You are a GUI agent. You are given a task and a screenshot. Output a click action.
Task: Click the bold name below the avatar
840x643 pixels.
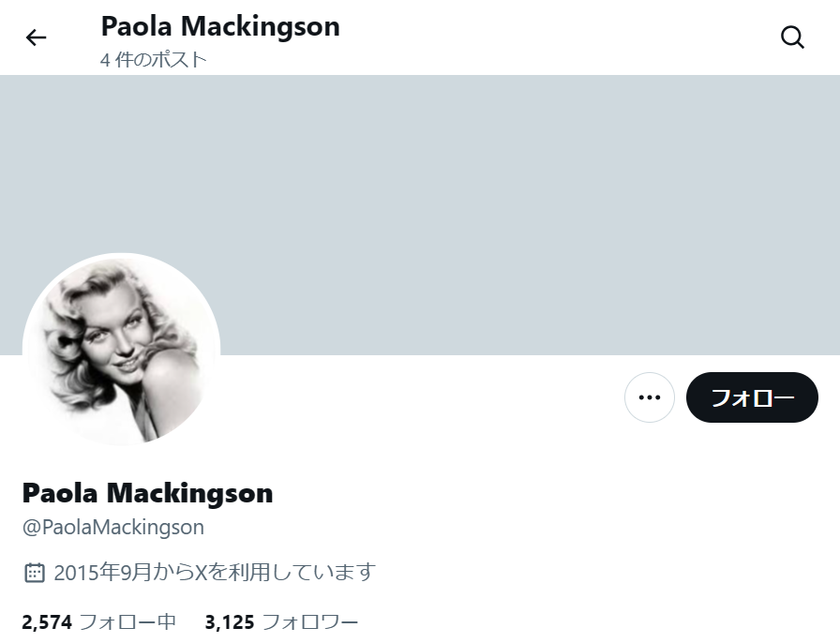pos(147,493)
